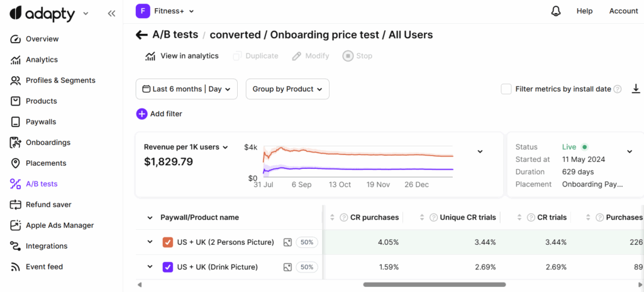The height and width of the screenshot is (292, 644).
Task: Sort by CR purchases column
Action: coord(332,217)
